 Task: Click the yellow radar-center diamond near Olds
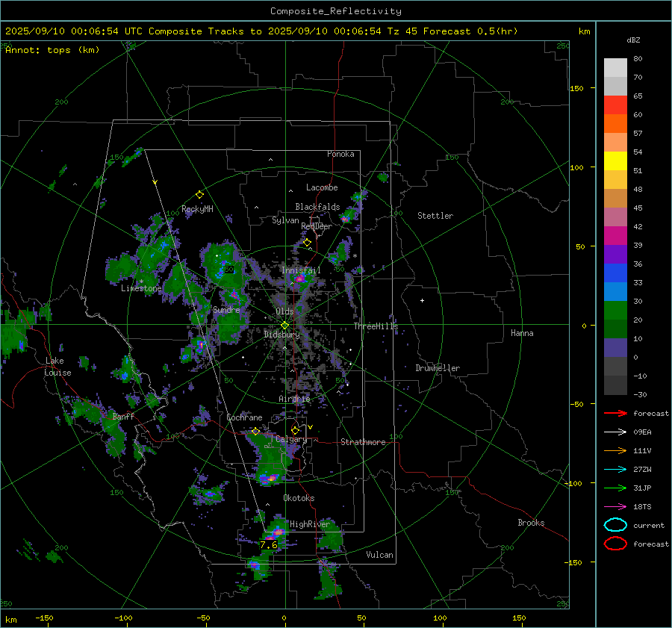pos(284,326)
